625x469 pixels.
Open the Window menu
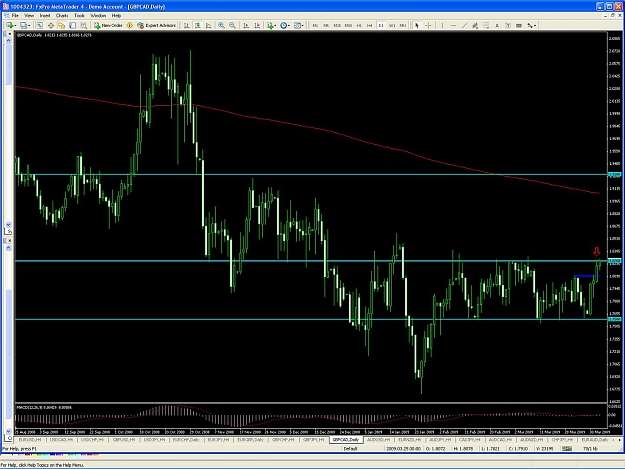coord(98,16)
